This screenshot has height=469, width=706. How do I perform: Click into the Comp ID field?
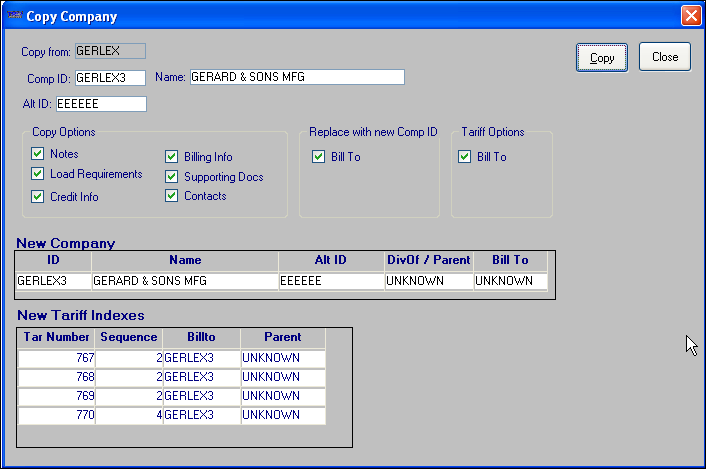tap(110, 77)
